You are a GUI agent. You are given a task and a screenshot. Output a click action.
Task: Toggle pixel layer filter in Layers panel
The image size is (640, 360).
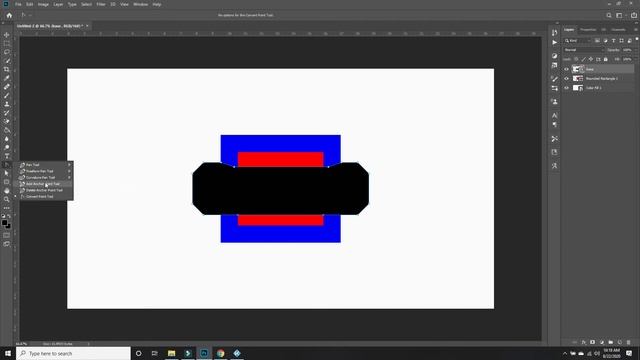point(597,41)
